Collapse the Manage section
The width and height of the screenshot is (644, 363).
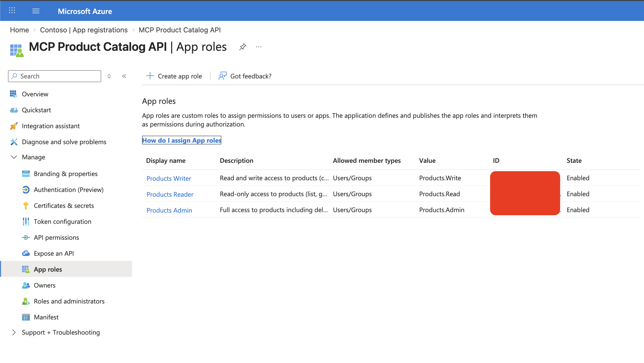pos(14,157)
